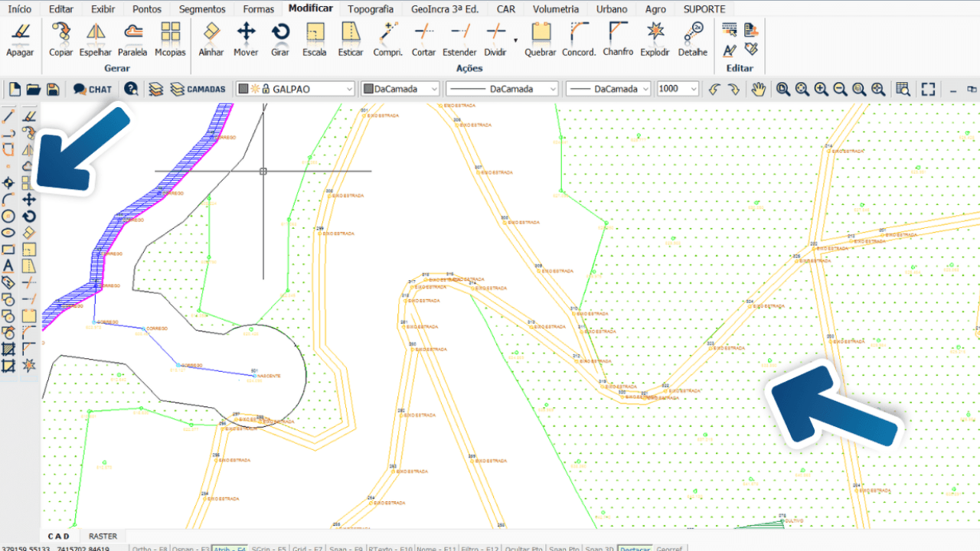The width and height of the screenshot is (980, 551).
Task: Activate the pan hand tool
Action: [x=758, y=89]
